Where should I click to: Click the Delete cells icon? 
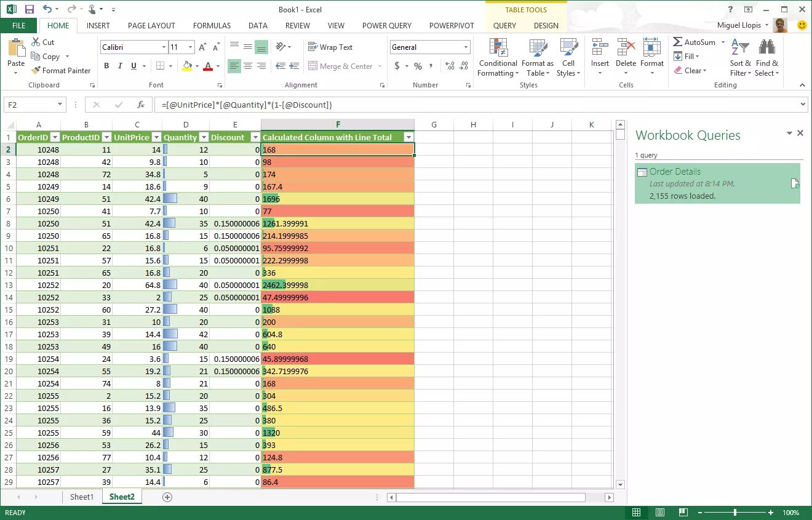[626, 49]
